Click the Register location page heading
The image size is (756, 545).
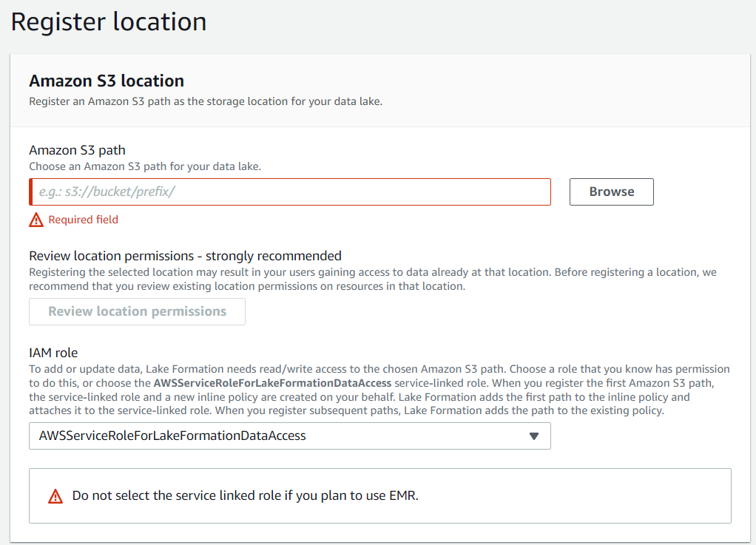109,21
